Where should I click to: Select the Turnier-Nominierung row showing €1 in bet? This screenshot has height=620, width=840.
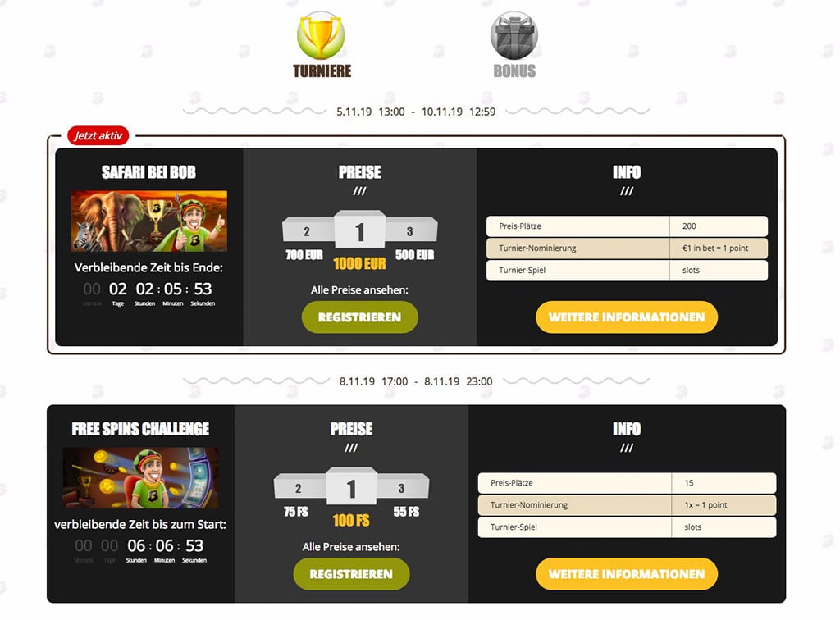pos(627,248)
